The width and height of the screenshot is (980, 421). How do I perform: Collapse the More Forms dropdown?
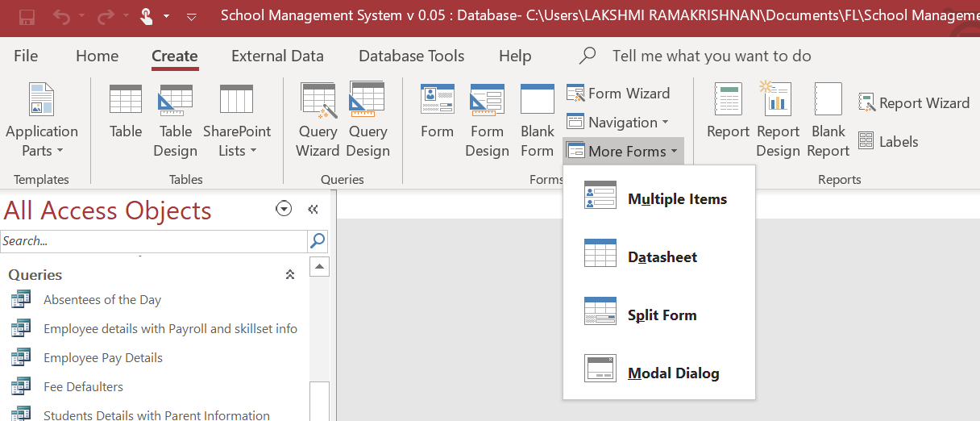[x=623, y=152]
